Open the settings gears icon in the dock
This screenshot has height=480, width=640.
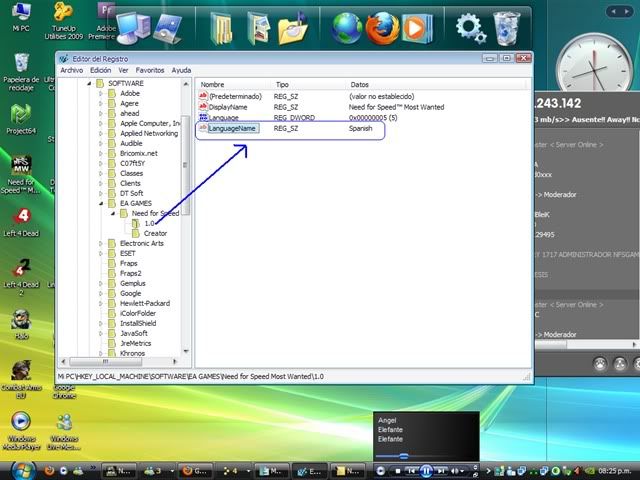pyautogui.click(x=471, y=29)
